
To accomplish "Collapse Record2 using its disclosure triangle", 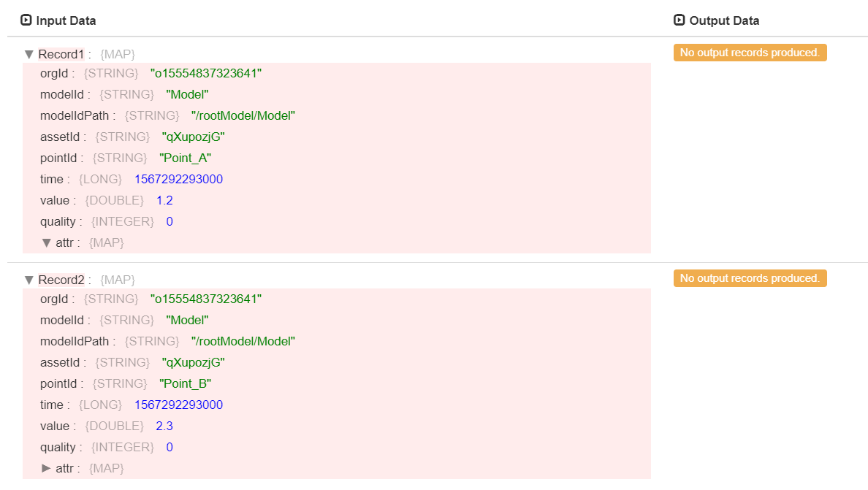I will pos(28,280).
